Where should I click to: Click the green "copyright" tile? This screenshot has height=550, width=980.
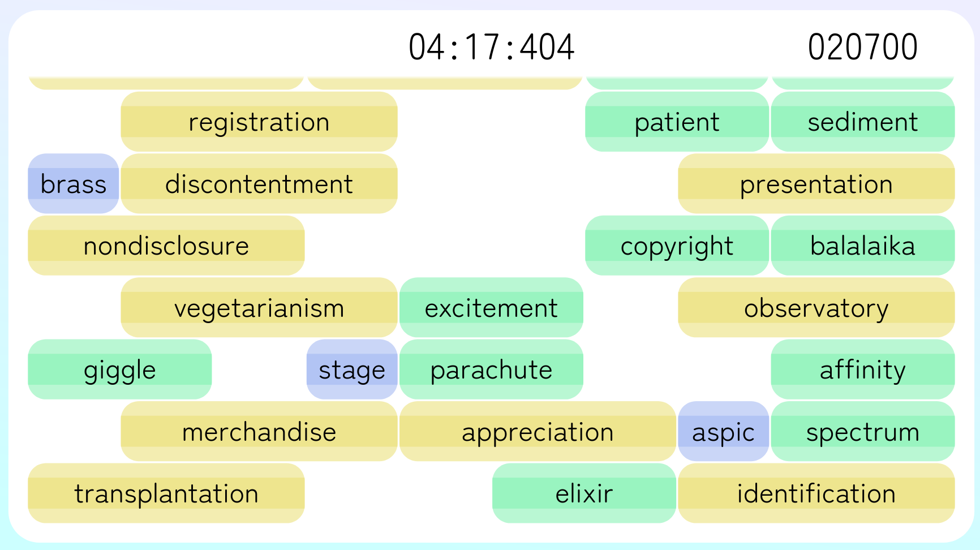(x=677, y=246)
